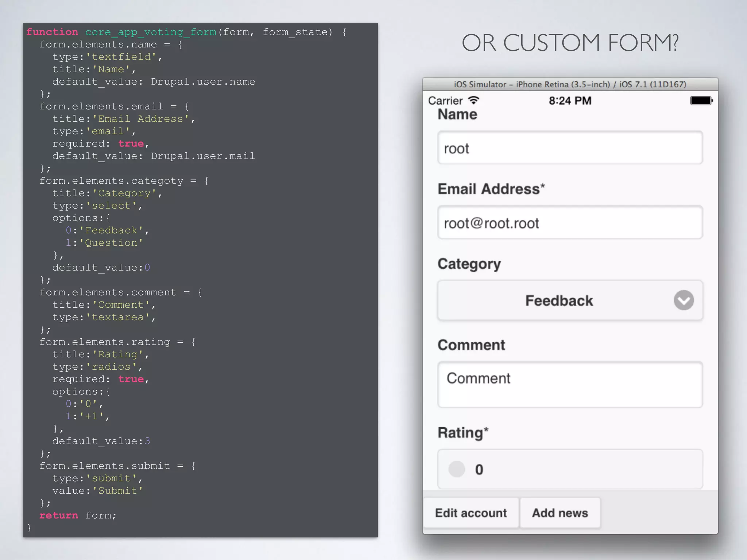
Task: Click the "title:'Email Address'," code line
Action: 124,119
